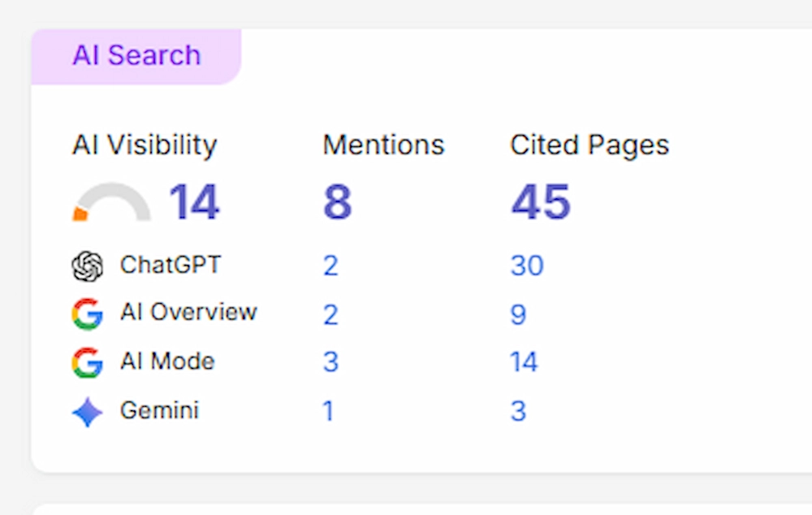Select the AI Mode row label
Screen dimensions: 812x515
point(167,361)
